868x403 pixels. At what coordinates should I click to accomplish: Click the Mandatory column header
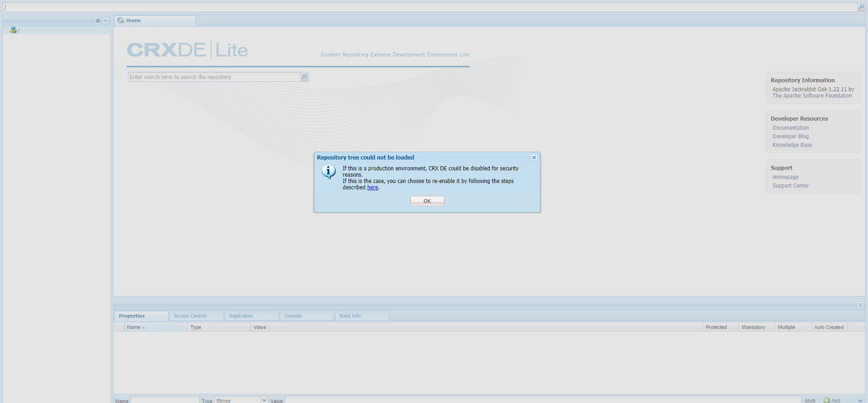click(757, 327)
